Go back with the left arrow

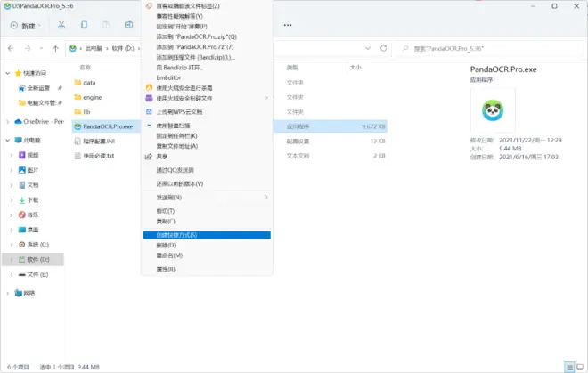[11, 48]
